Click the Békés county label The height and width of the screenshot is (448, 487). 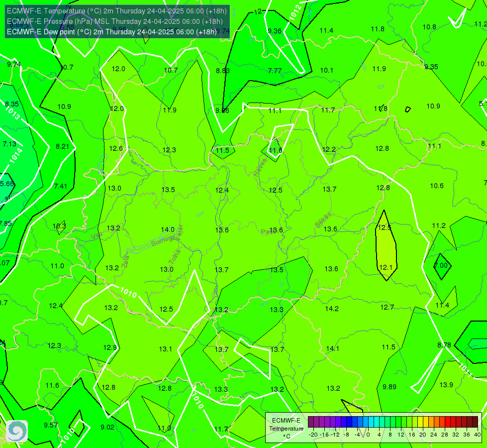323,220
